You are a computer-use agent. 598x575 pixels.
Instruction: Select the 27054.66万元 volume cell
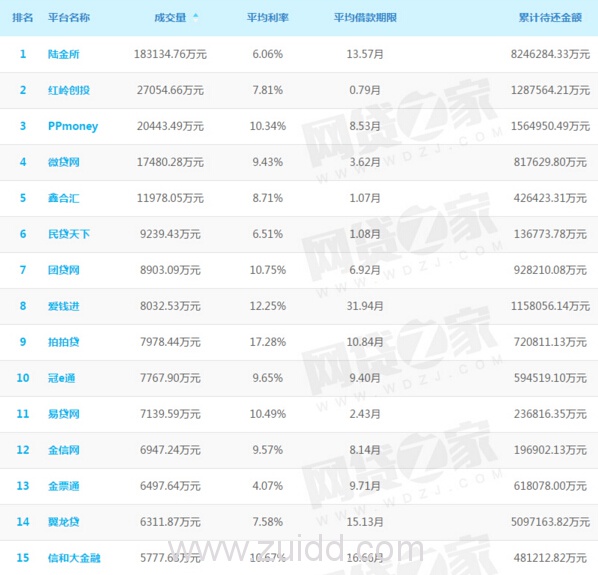pos(170,90)
